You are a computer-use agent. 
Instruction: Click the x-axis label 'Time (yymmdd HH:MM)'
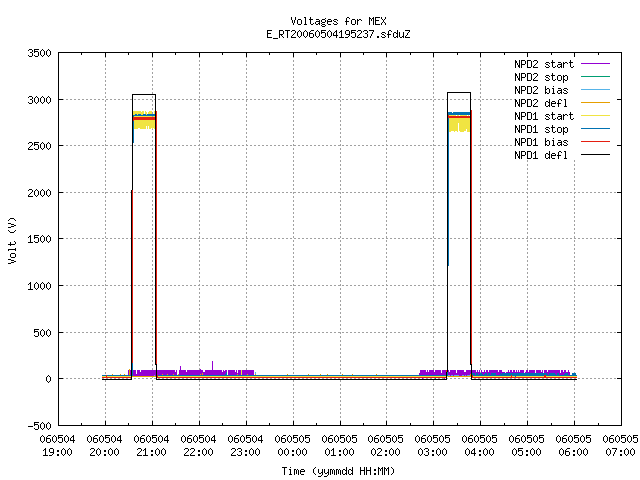click(x=338, y=471)
